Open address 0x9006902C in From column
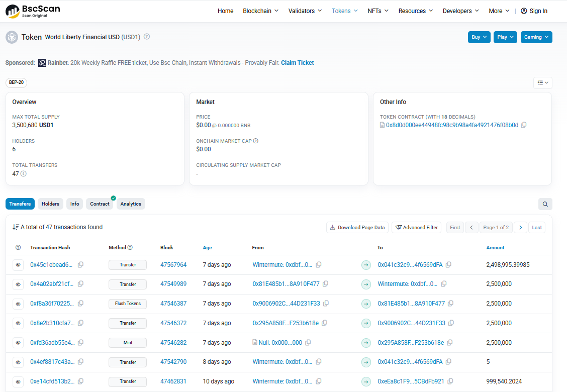 click(x=286, y=304)
